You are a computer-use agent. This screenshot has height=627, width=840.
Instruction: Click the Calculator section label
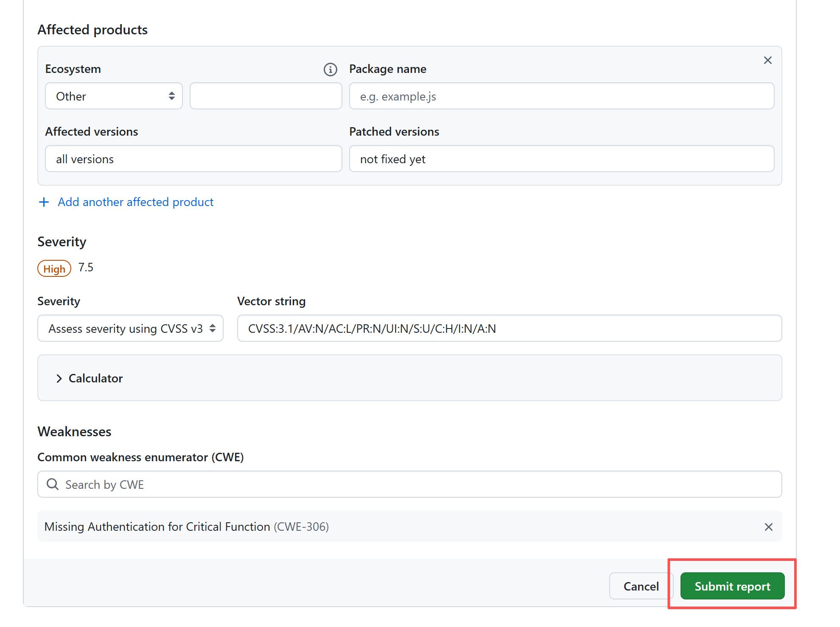pos(95,379)
